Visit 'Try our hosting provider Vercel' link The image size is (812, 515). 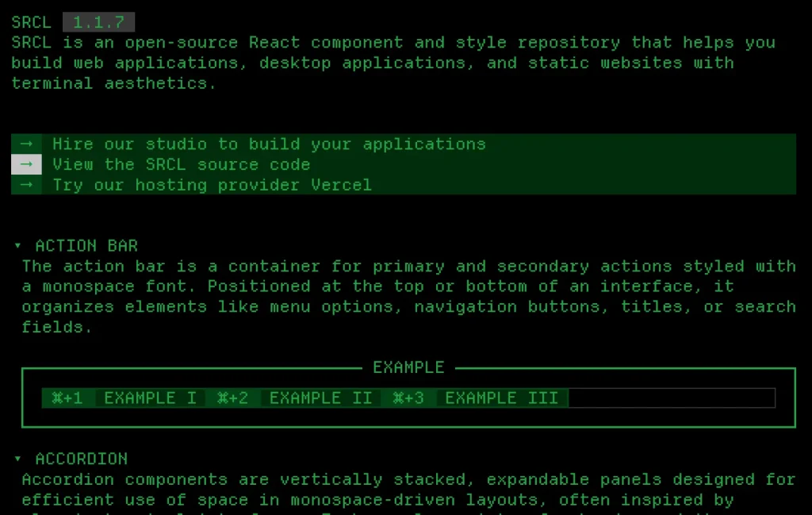click(x=212, y=185)
